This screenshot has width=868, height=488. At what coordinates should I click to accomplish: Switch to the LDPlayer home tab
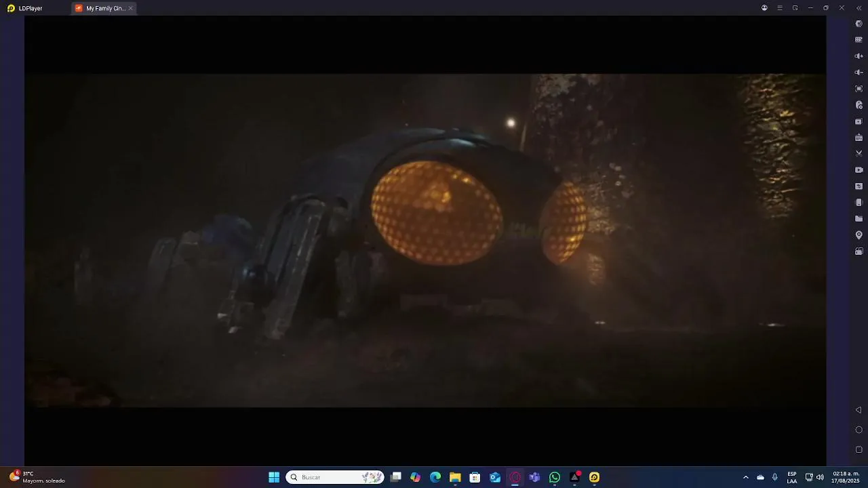[25, 8]
